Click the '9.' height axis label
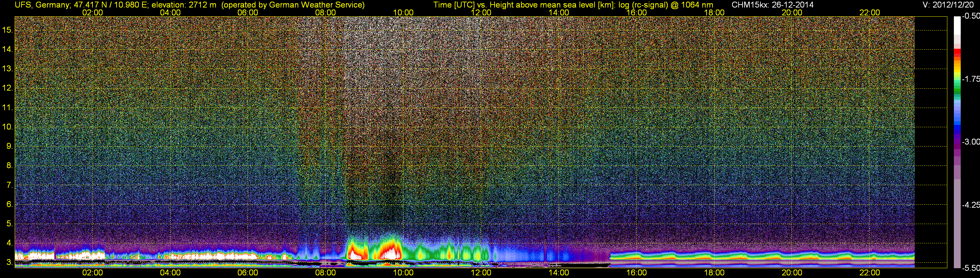 click(x=9, y=146)
